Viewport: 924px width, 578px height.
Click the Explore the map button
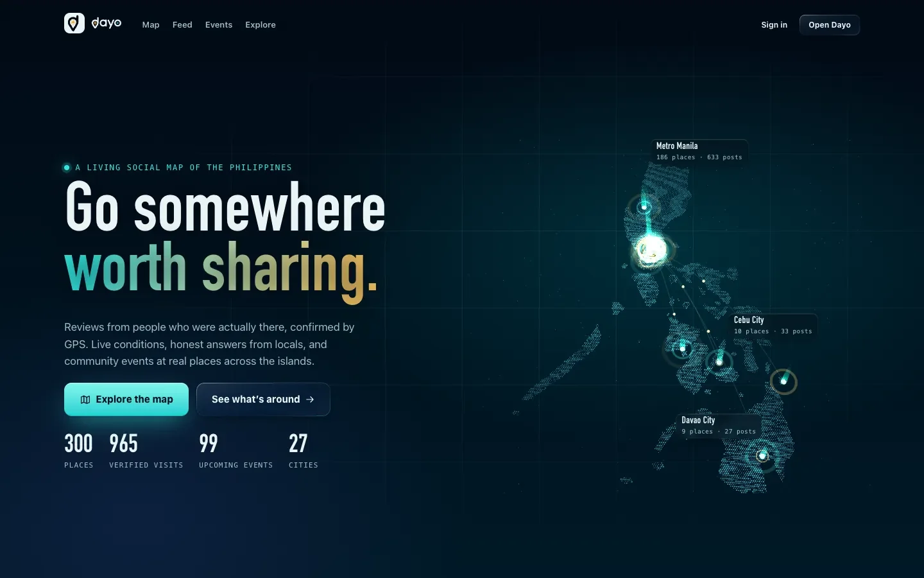(x=126, y=399)
